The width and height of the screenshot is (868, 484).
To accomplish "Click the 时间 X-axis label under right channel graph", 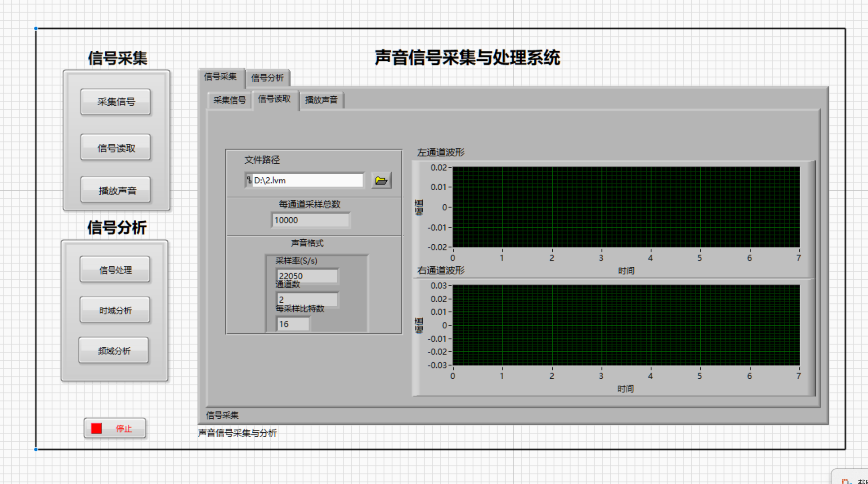I will [626, 388].
